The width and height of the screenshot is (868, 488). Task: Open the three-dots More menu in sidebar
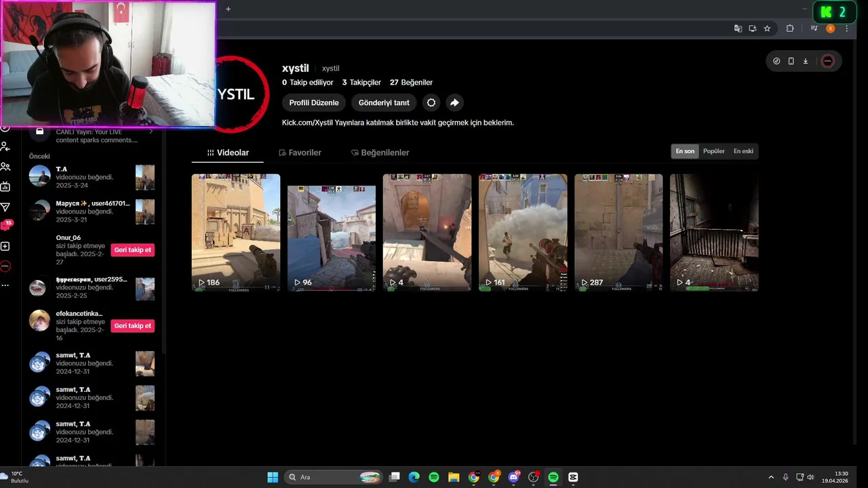pyautogui.click(x=5, y=285)
